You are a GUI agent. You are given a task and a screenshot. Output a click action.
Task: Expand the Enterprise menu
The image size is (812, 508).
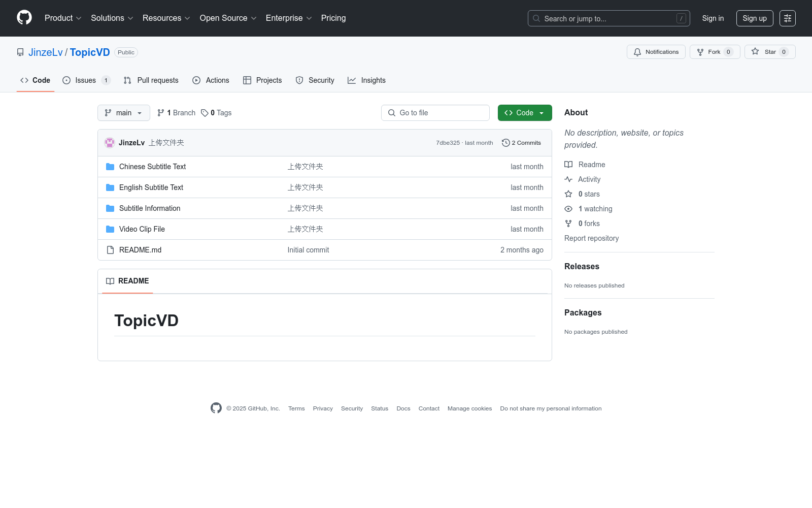[x=288, y=18]
